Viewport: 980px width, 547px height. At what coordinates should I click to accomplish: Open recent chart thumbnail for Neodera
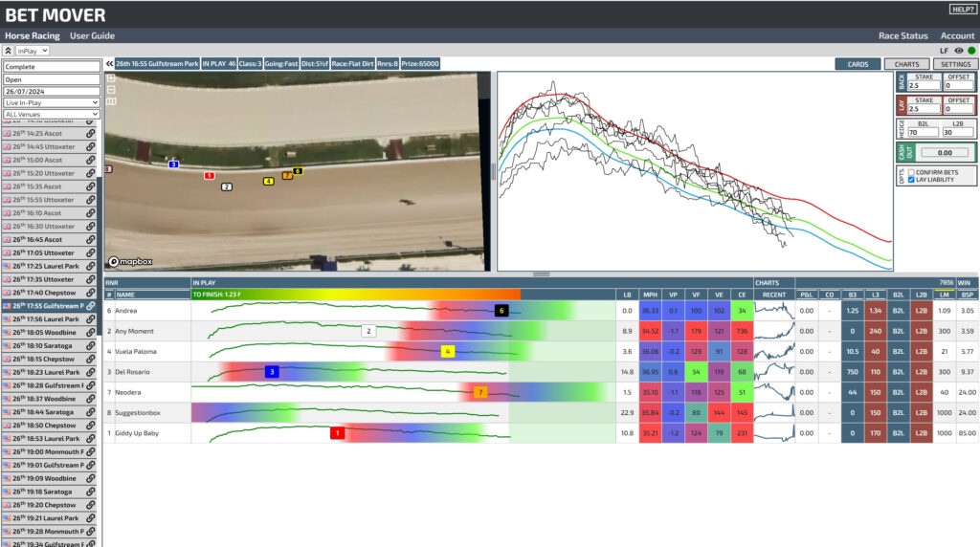(774, 392)
